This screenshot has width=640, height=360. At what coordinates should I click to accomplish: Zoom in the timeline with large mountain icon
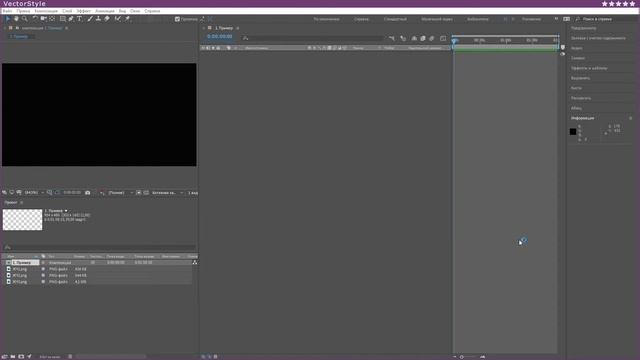click(x=482, y=357)
